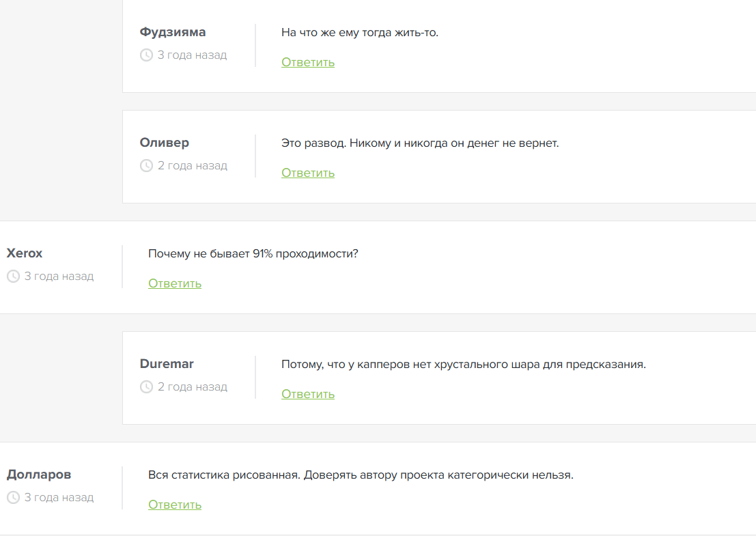Click the author name Оливер
The image size is (756, 536).
coord(165,143)
